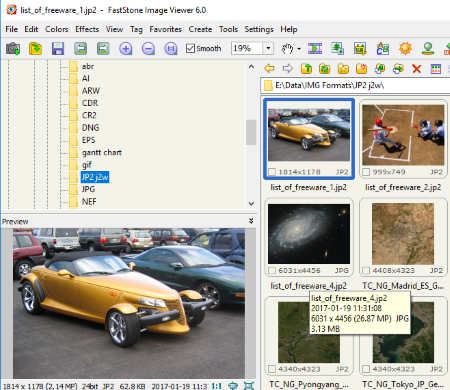Screen dimensions: 450x390
Task: Click the actual size zoom icon
Action: coord(171,49)
